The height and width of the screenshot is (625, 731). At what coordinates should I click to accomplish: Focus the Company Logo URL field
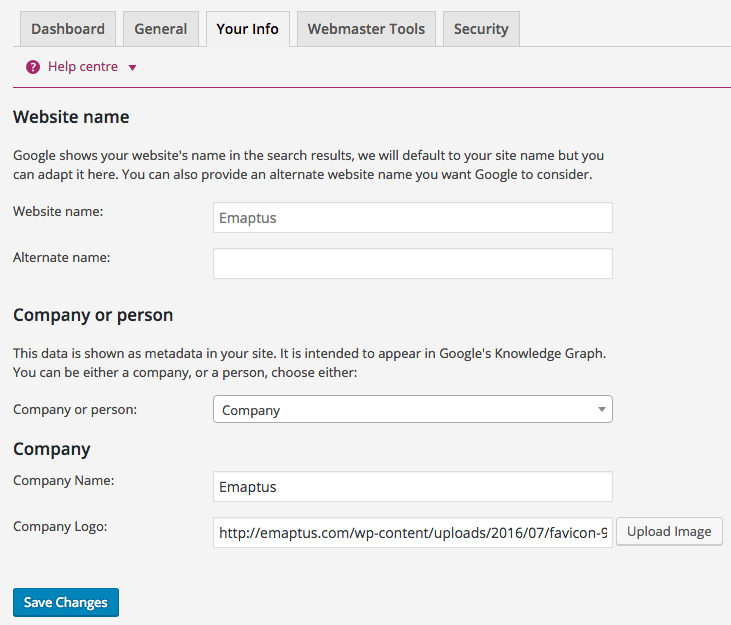pos(412,533)
